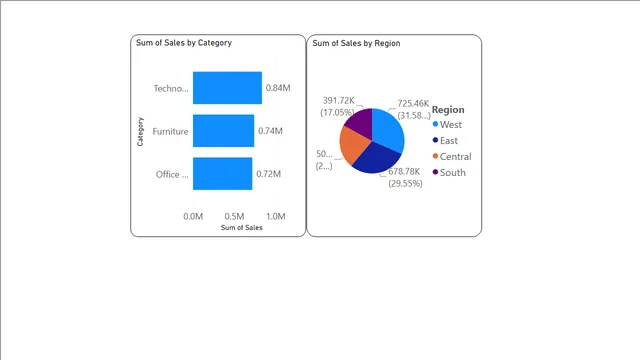
Task: Click the 'Sum of Sales' x-axis title
Action: (242, 228)
